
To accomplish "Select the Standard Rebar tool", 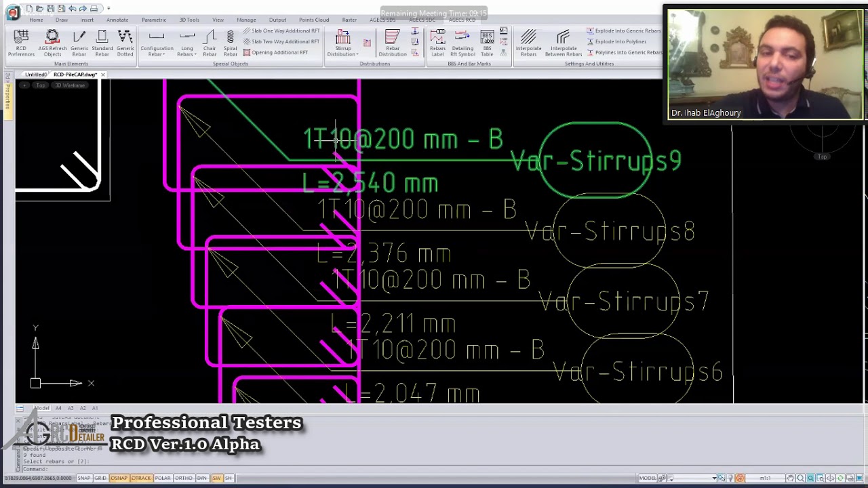I will [102, 42].
